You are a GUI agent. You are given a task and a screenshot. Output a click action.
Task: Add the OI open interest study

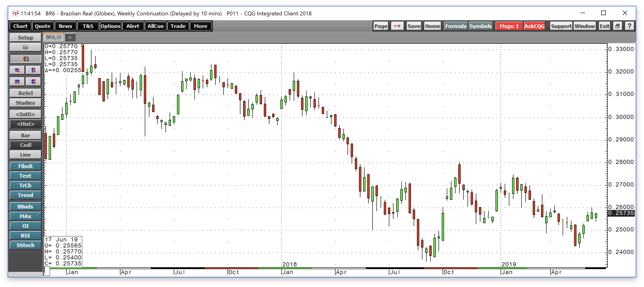click(25, 226)
